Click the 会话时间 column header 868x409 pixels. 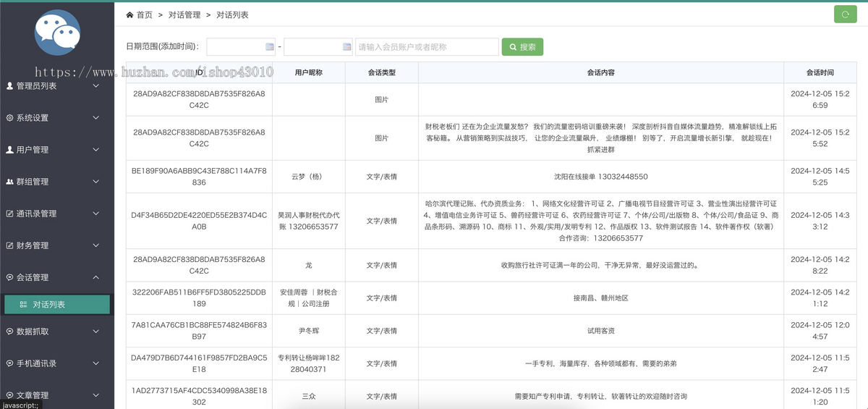pos(820,72)
